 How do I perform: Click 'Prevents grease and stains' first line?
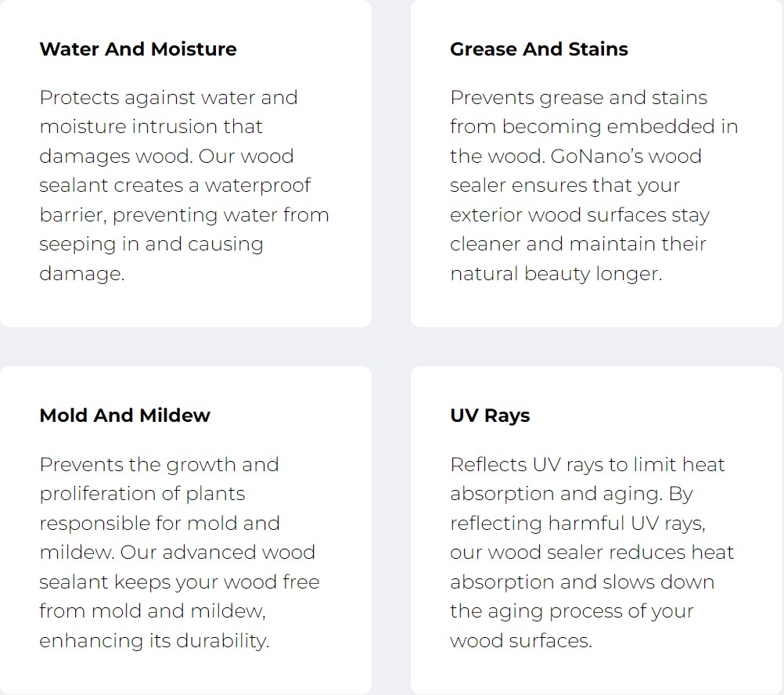[578, 98]
